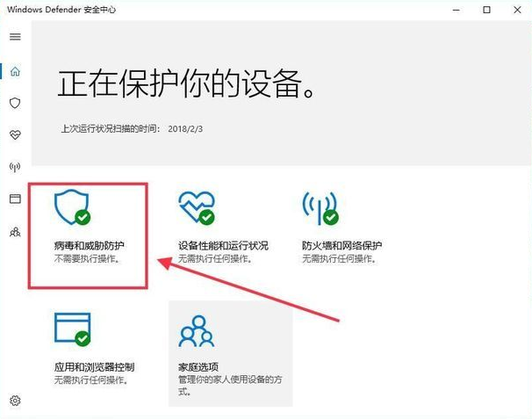This screenshot has width=532, height=419.
Task: Open 防火墙和网络保护 text link
Action: tap(341, 246)
